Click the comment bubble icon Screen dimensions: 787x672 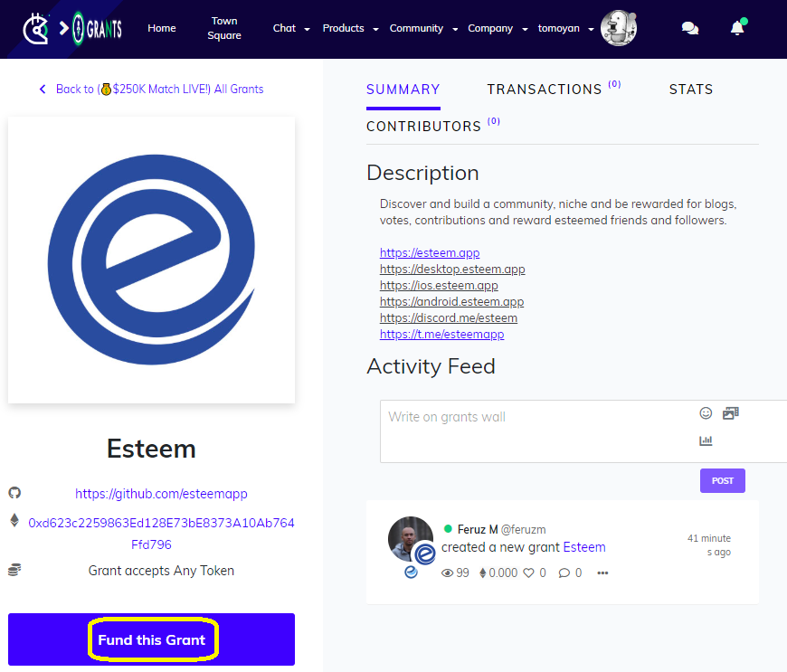coord(564,573)
